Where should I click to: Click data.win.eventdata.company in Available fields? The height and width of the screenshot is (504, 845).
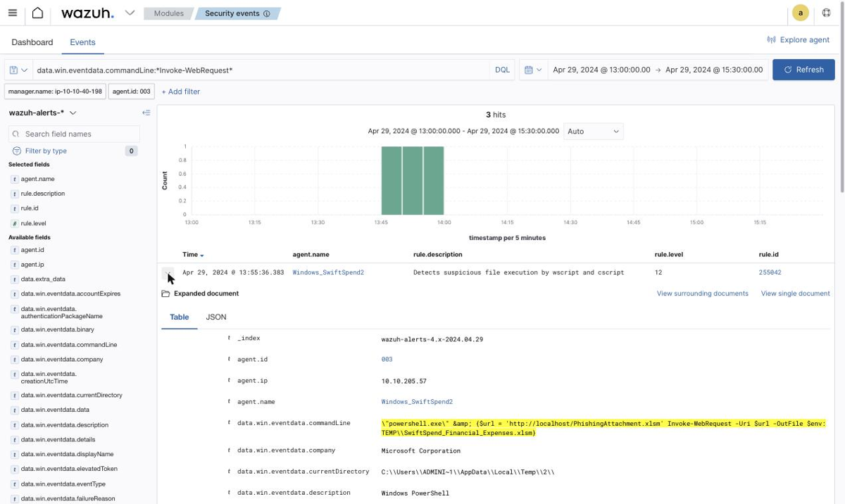click(x=62, y=359)
